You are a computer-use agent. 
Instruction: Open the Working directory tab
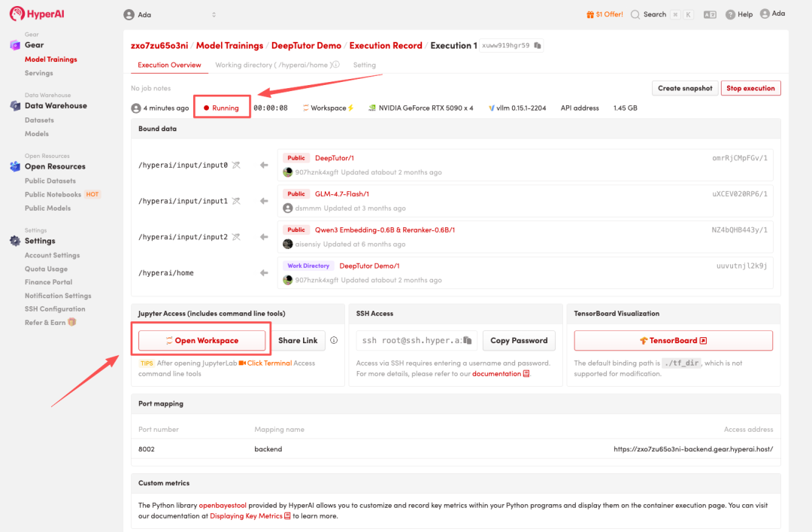tap(277, 65)
